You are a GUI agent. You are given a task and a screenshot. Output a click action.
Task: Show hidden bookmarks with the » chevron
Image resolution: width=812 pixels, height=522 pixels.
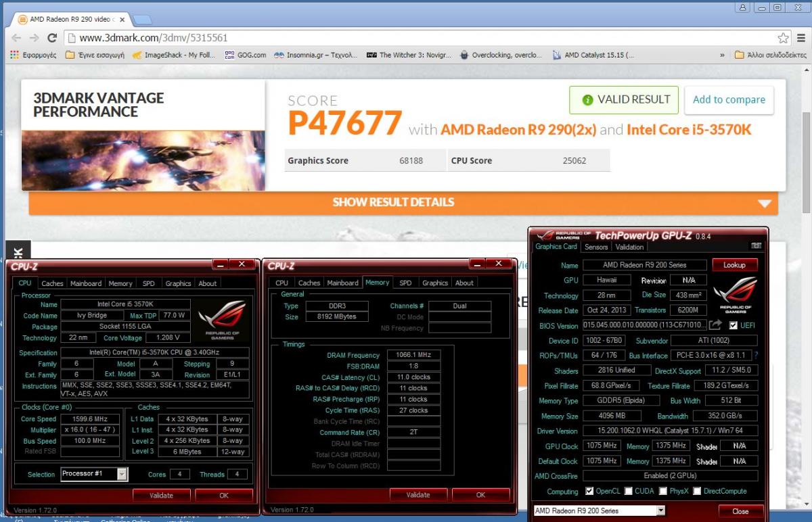(722, 55)
